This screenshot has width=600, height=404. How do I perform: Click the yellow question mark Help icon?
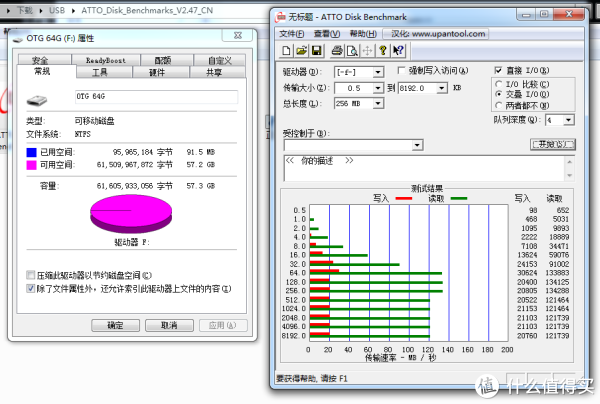(383, 50)
